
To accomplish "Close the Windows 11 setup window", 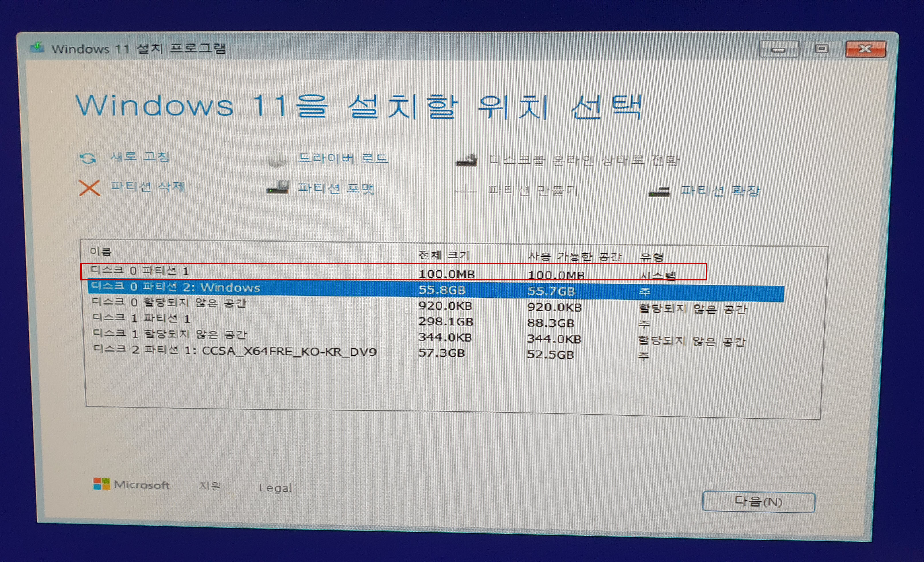I will 865,49.
